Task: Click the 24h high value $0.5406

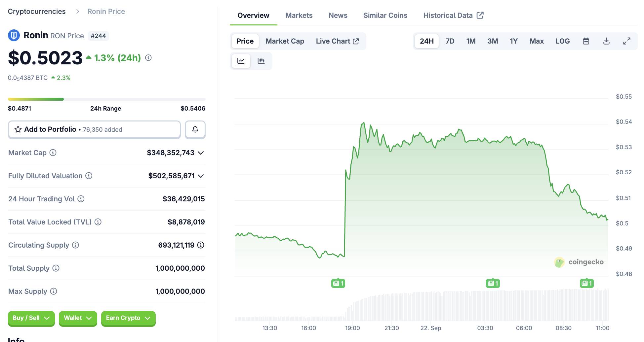Action: [193, 108]
